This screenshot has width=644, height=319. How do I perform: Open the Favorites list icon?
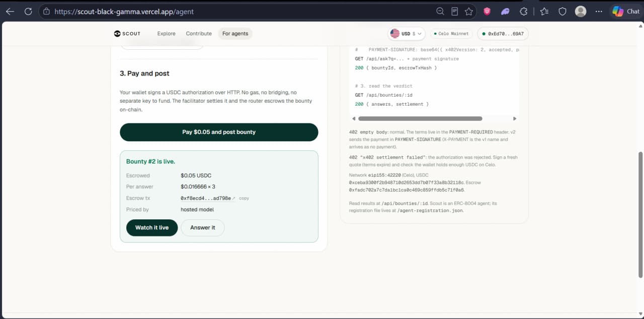coord(544,11)
